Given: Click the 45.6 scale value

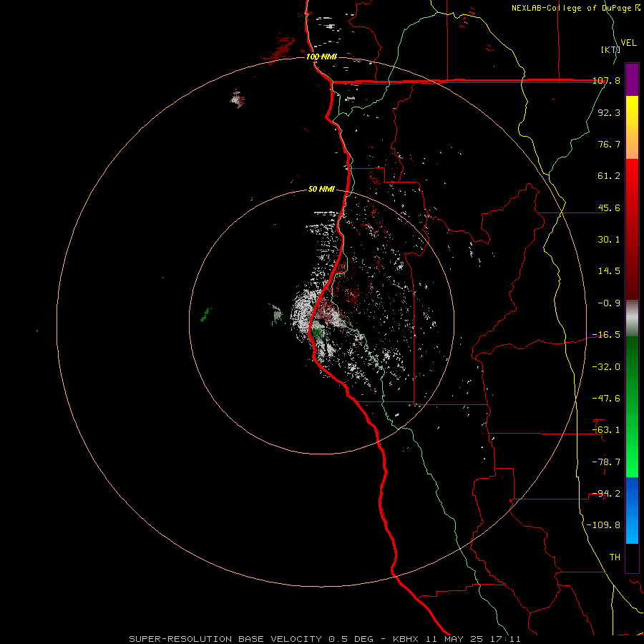Looking at the screenshot, I should (x=609, y=208).
